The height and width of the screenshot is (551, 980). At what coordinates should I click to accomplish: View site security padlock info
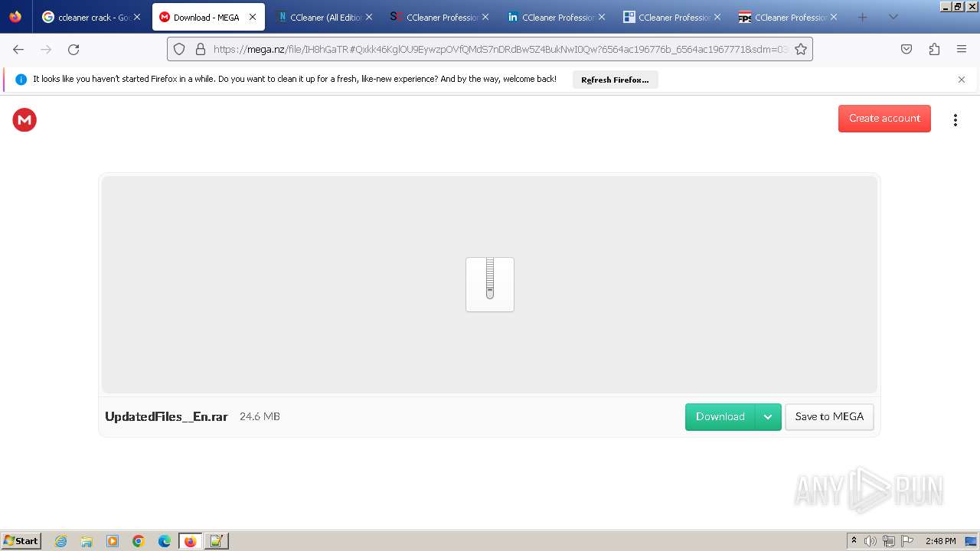(201, 49)
